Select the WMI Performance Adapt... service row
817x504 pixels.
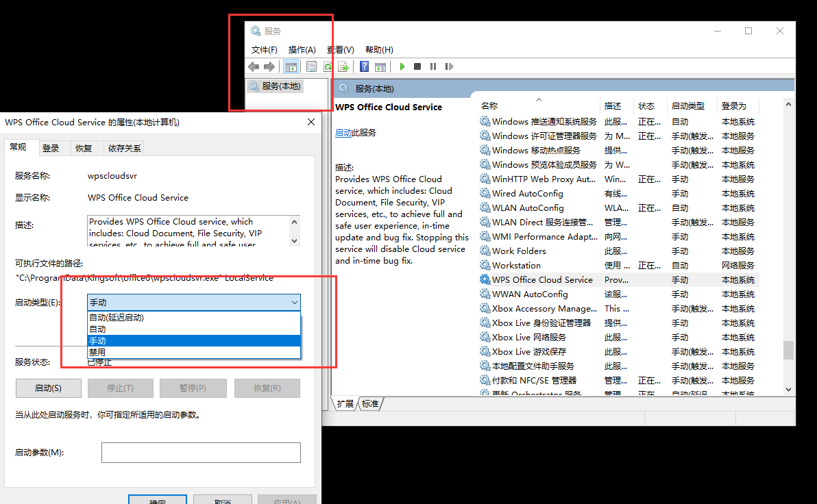point(618,237)
